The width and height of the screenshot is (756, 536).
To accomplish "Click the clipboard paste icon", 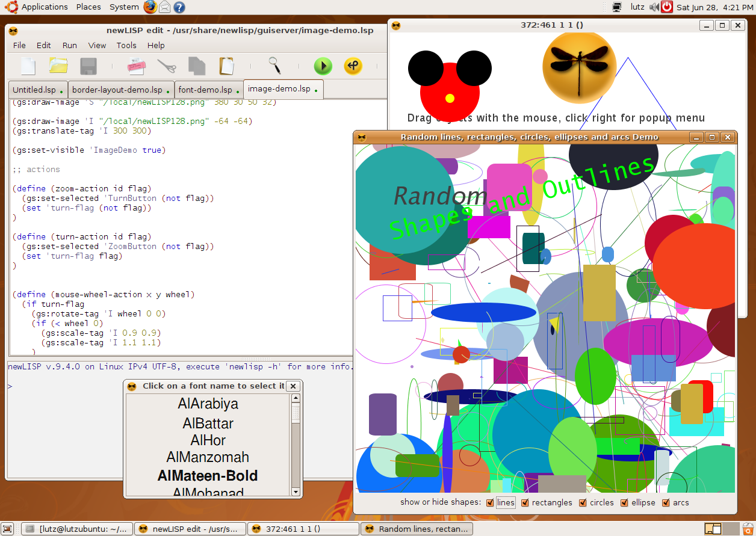I will (x=227, y=66).
